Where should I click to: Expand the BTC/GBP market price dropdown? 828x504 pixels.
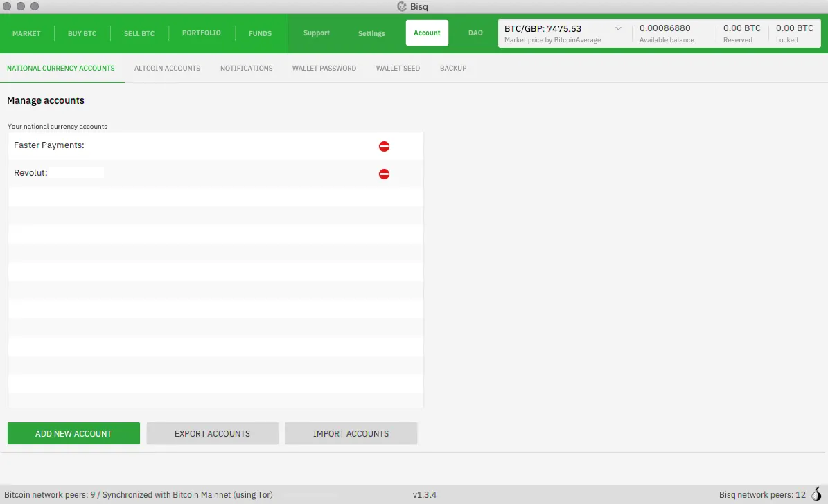point(618,29)
